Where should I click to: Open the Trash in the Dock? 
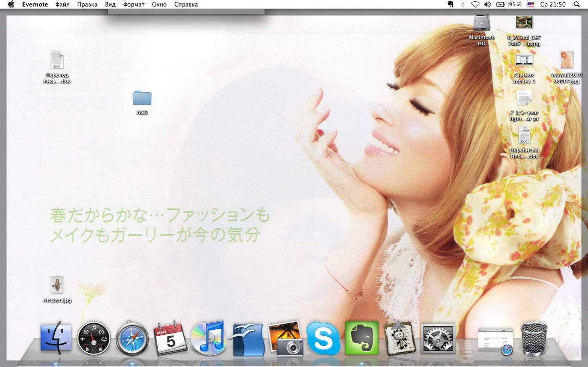(534, 338)
